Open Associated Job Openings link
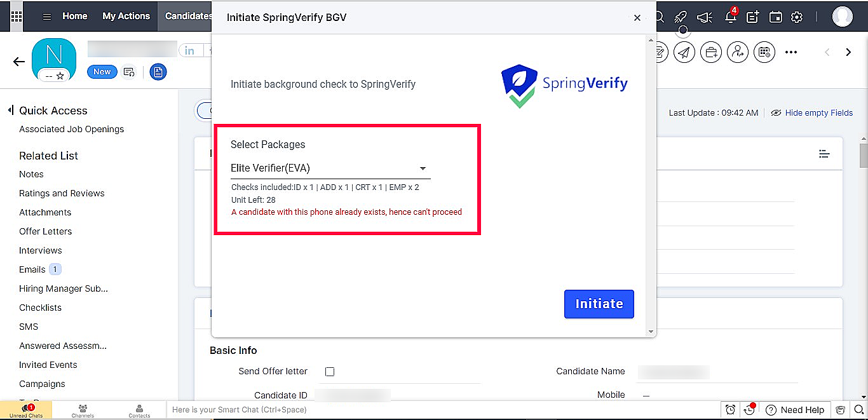 [x=72, y=129]
